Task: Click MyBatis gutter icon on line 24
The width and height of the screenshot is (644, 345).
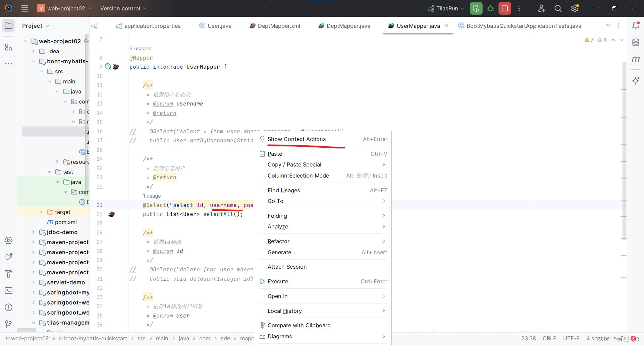Action: [x=112, y=214]
